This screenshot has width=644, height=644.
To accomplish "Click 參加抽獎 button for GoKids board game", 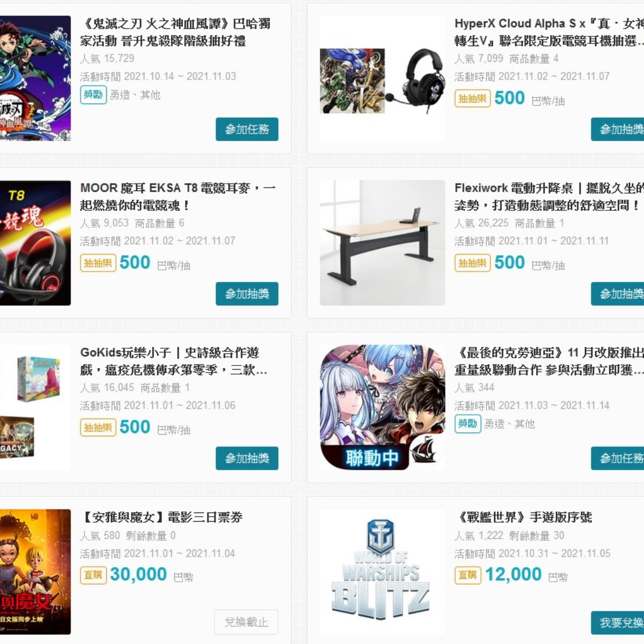I will (247, 458).
